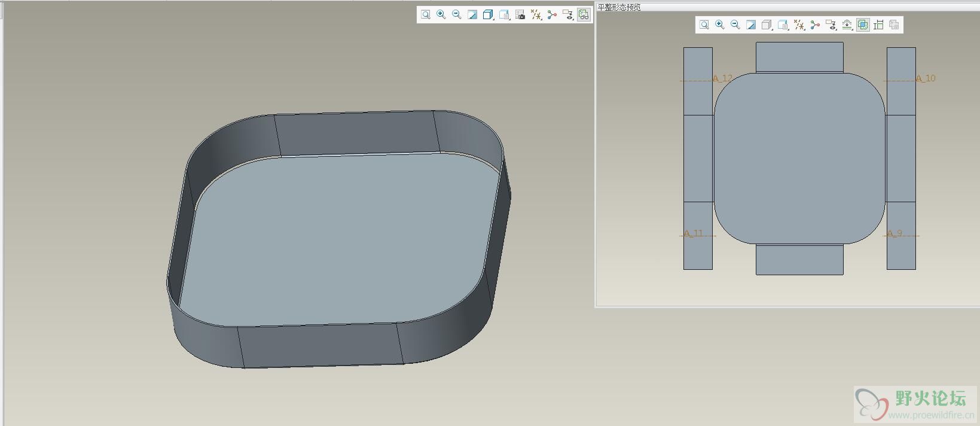
Task: Toggle spin center in preview toolbar
Action: pos(815,25)
